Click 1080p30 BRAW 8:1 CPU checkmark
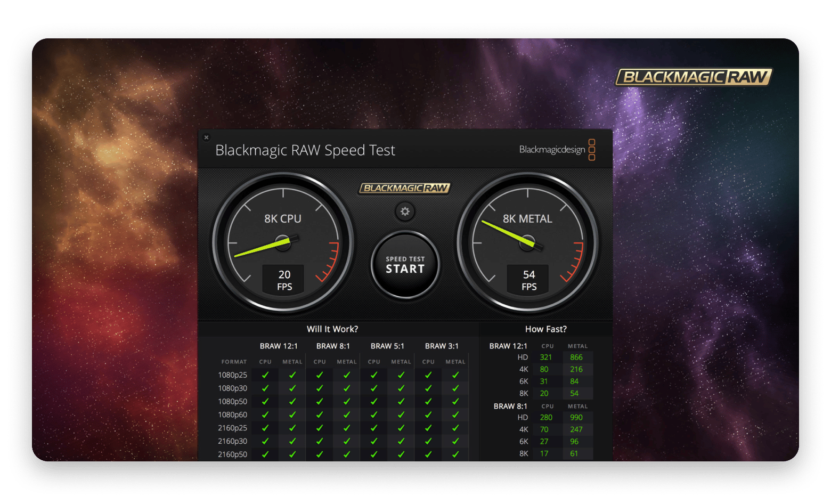This screenshot has height=504, width=831. (320, 388)
